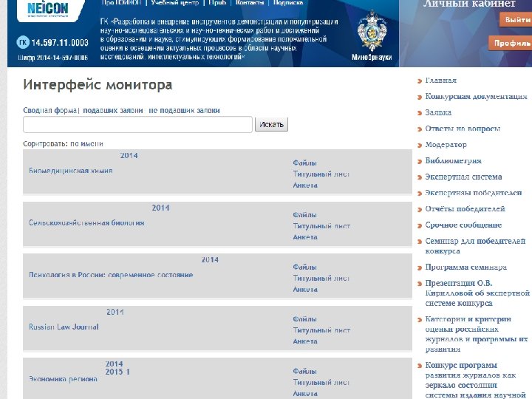The width and height of the screenshot is (532, 399).
Task: Open Файлы for Russian Law Journal
Action: tap(304, 319)
